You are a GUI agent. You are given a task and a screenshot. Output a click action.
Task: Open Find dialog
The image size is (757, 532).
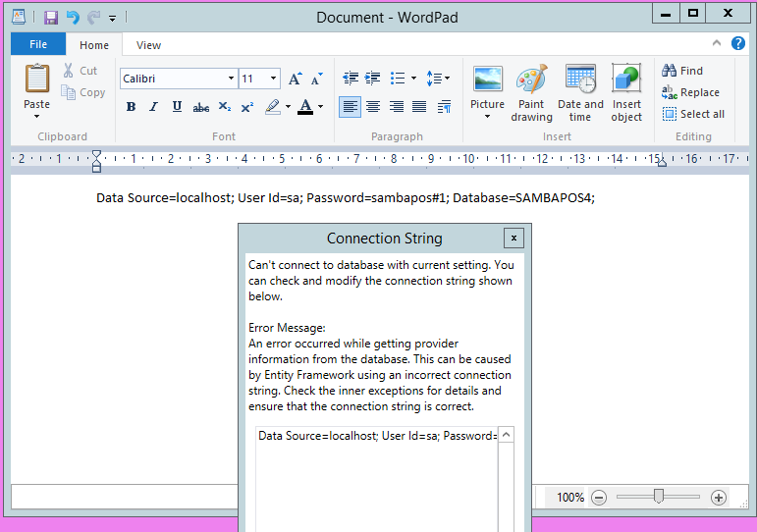[682, 71]
